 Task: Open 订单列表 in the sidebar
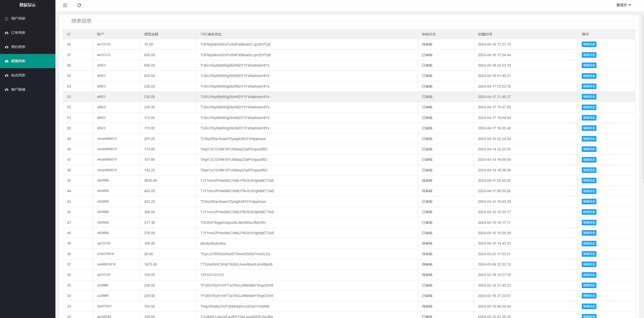click(x=28, y=33)
